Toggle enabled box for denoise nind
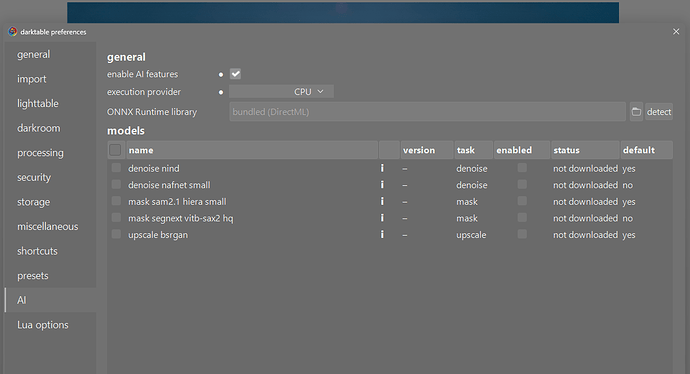The height and width of the screenshot is (374, 690). (x=522, y=168)
